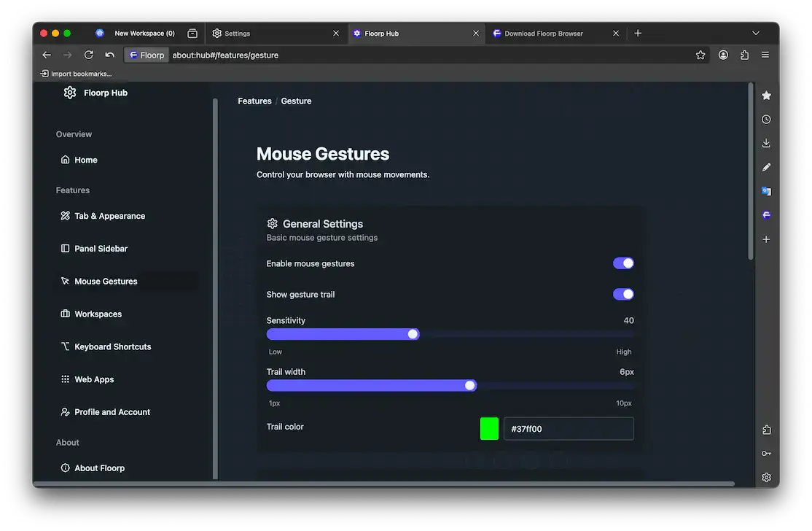Open the Floorp Hub gear icon

(x=69, y=93)
